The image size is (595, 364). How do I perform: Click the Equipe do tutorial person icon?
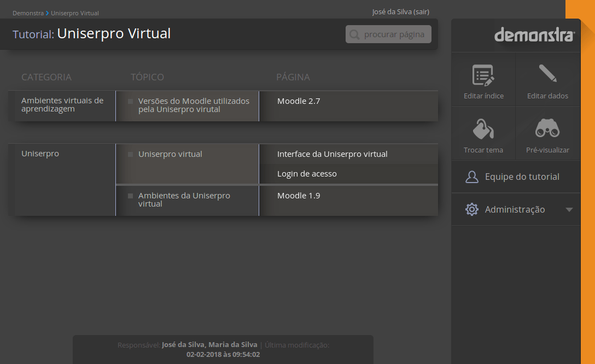471,177
